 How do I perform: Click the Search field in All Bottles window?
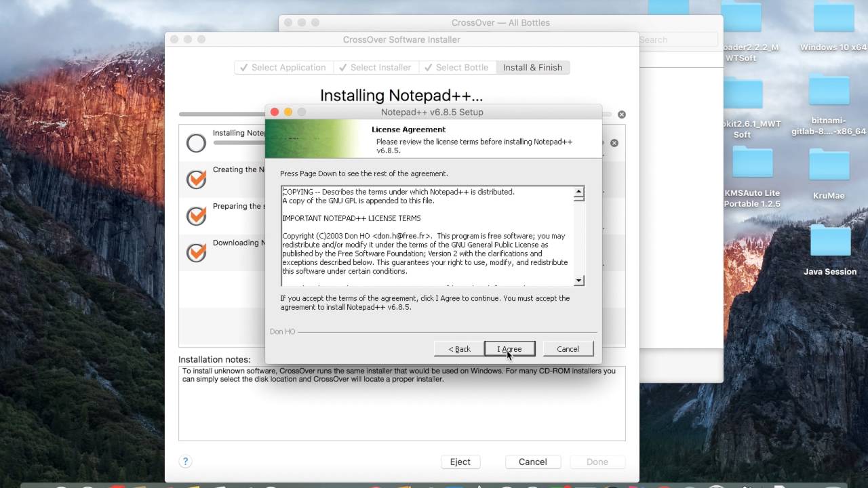tap(677, 40)
